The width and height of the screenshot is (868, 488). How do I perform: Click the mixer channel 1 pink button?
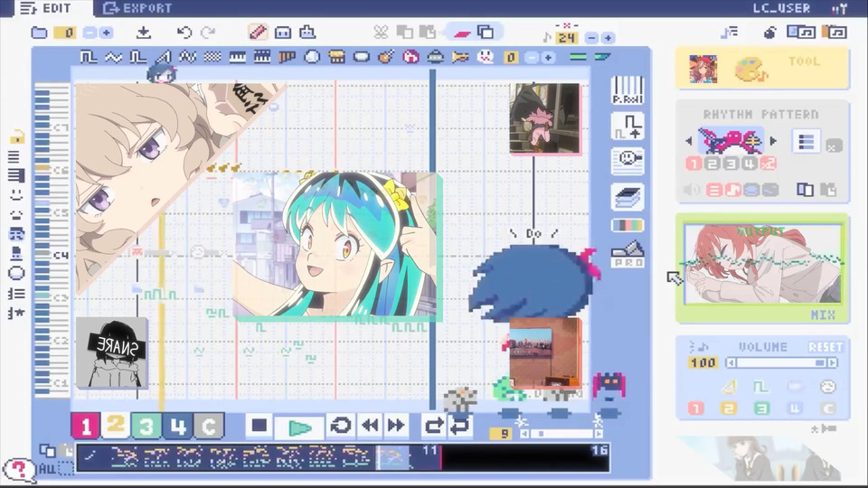pos(696,408)
